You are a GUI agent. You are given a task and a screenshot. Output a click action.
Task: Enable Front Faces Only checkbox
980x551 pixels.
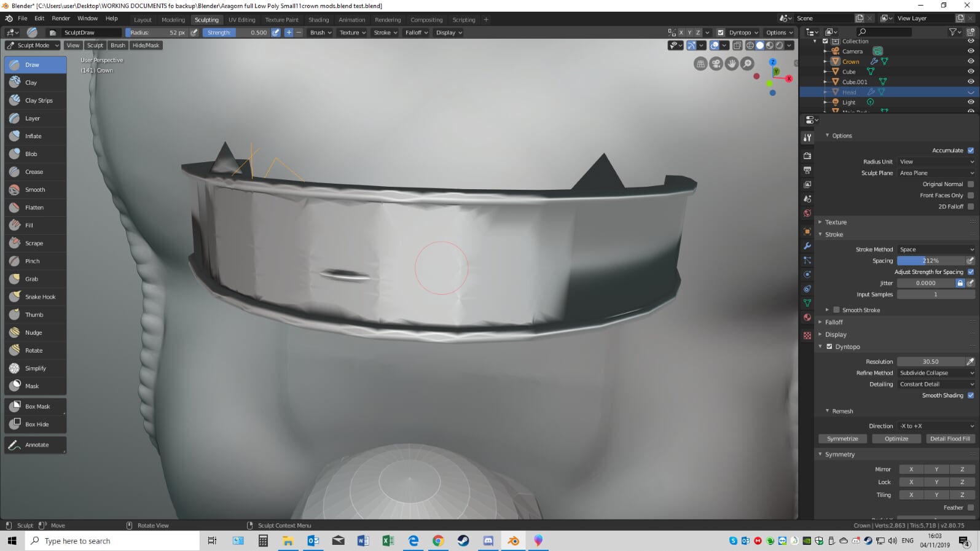point(971,195)
